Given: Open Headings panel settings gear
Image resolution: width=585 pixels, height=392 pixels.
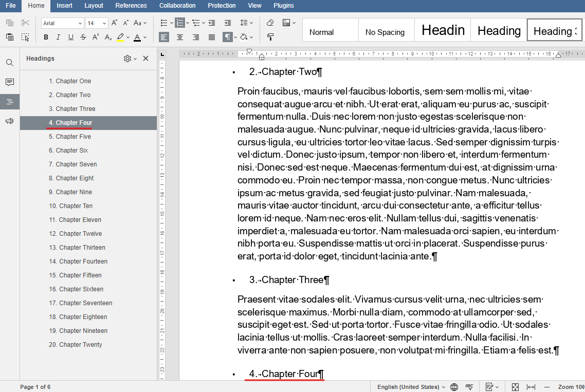Looking at the screenshot, I should click(x=126, y=58).
